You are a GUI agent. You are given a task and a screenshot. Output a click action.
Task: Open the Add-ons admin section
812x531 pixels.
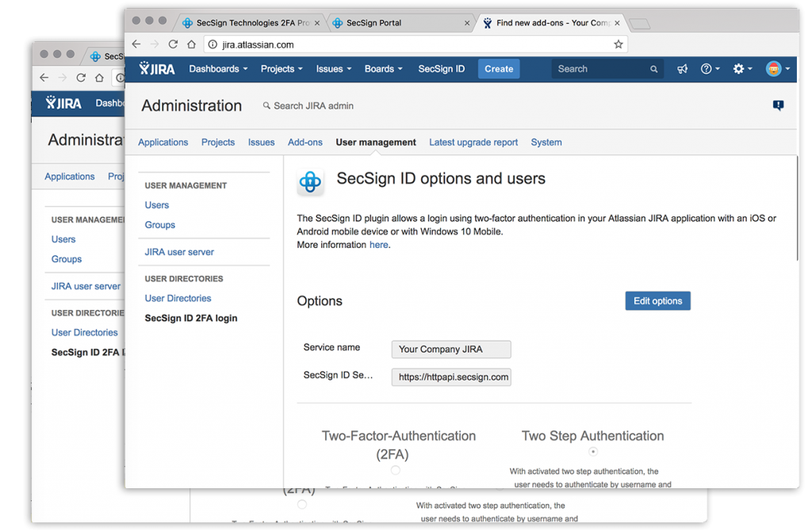point(304,142)
